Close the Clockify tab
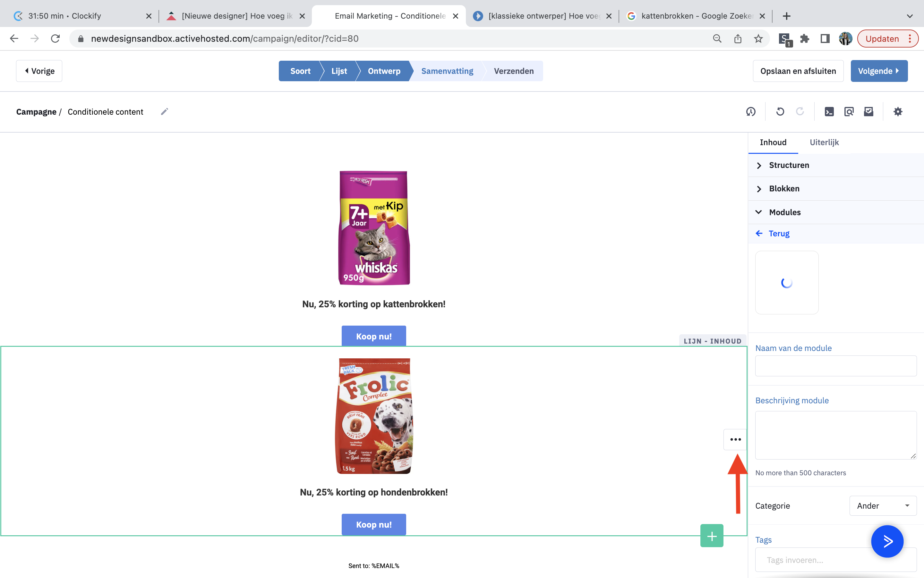 click(149, 16)
